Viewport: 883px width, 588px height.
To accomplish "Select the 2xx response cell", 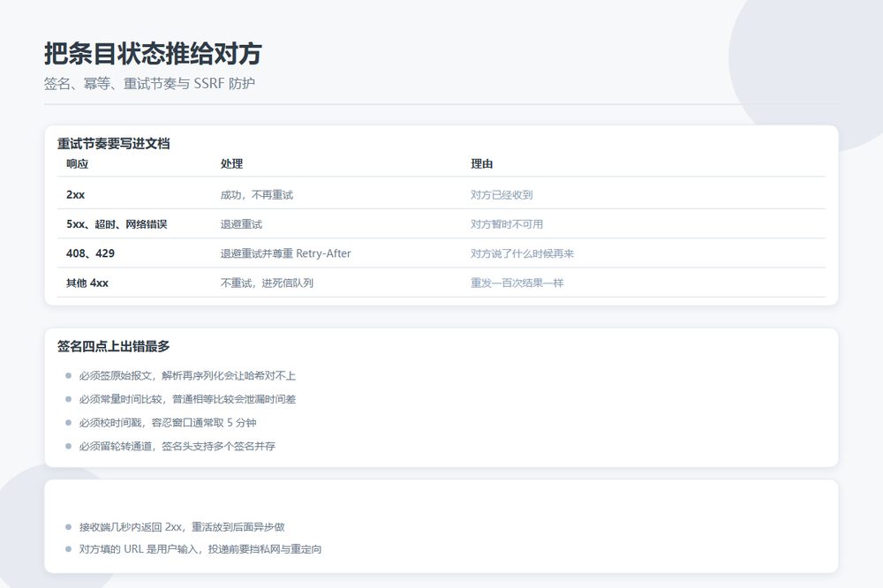I will point(75,195).
